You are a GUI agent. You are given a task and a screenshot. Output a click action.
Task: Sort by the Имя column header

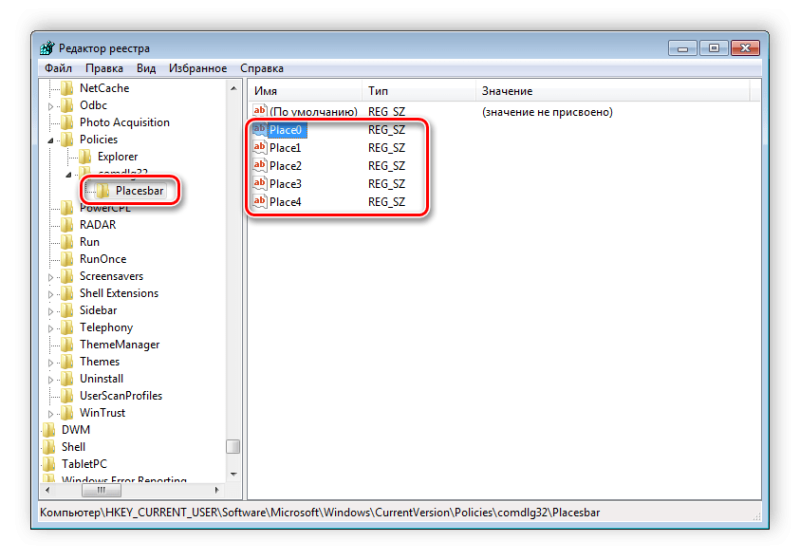[x=306, y=91]
